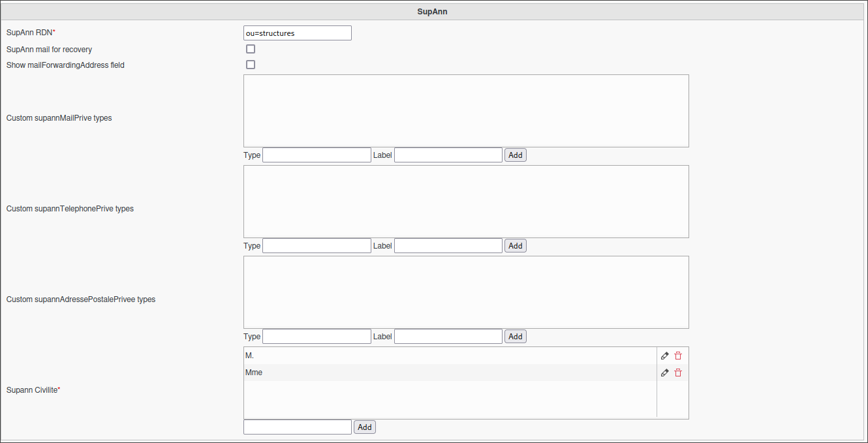868x443 pixels.
Task: Enable SupAnn mail for recovery checkbox
Action: pyautogui.click(x=251, y=49)
